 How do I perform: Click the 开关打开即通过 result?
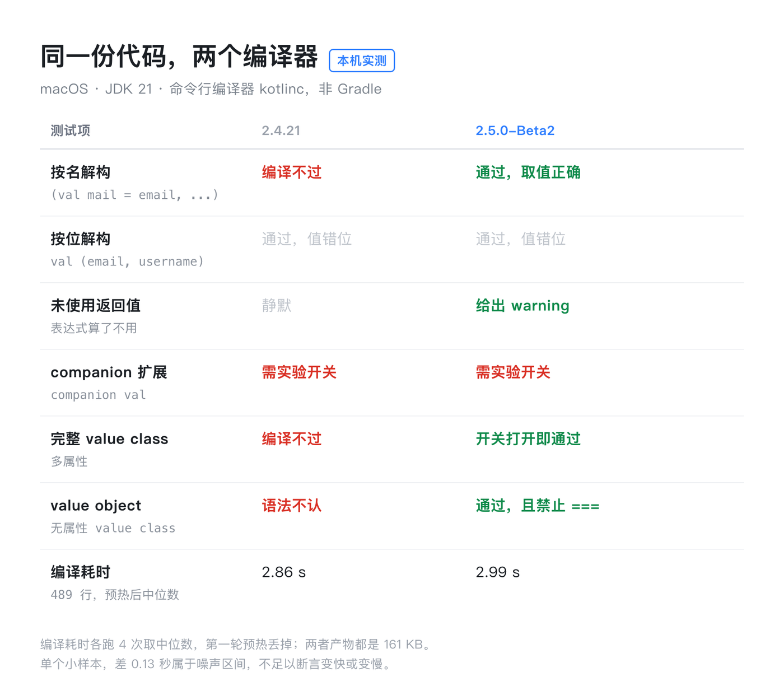(x=528, y=439)
